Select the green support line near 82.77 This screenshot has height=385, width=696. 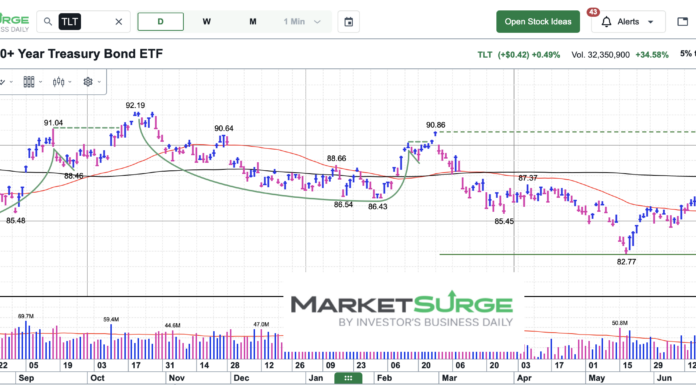click(x=568, y=254)
